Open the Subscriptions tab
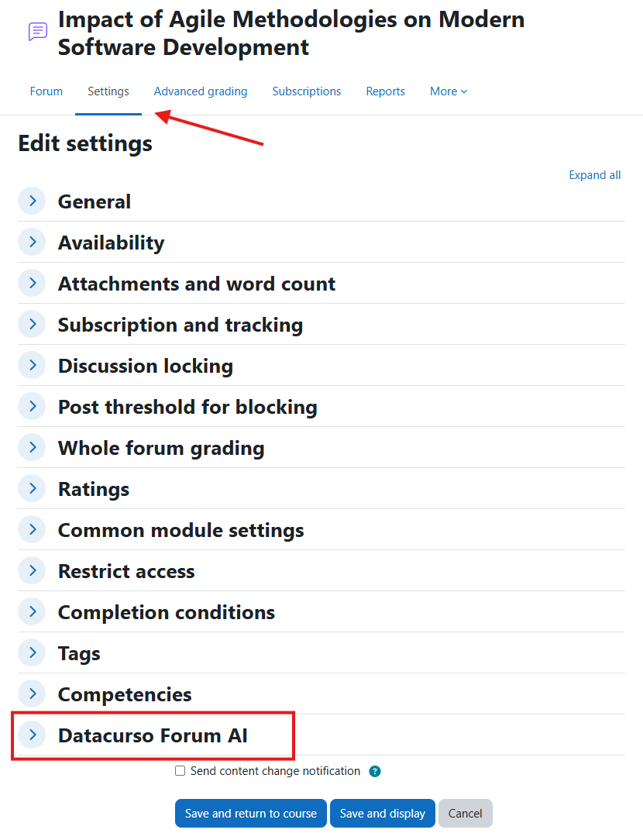643x840 pixels. [306, 91]
